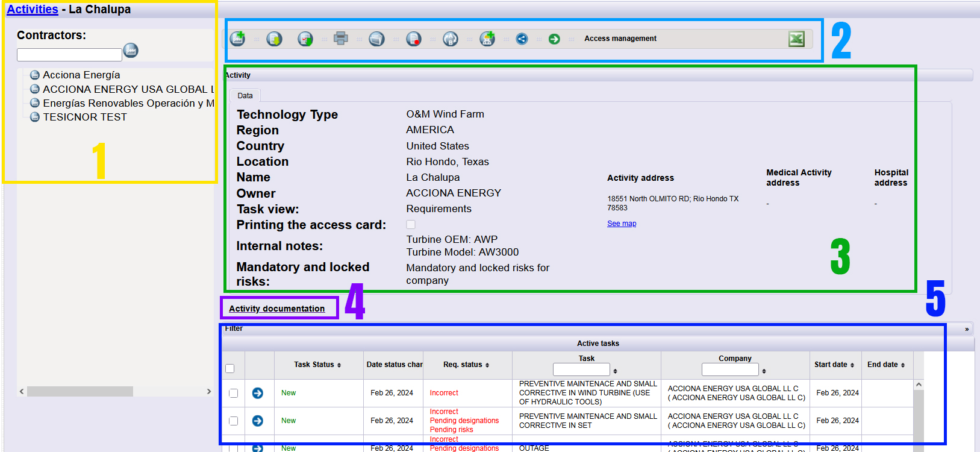The width and height of the screenshot is (980, 452).
Task: Click the Contractors search input field
Action: point(69,55)
